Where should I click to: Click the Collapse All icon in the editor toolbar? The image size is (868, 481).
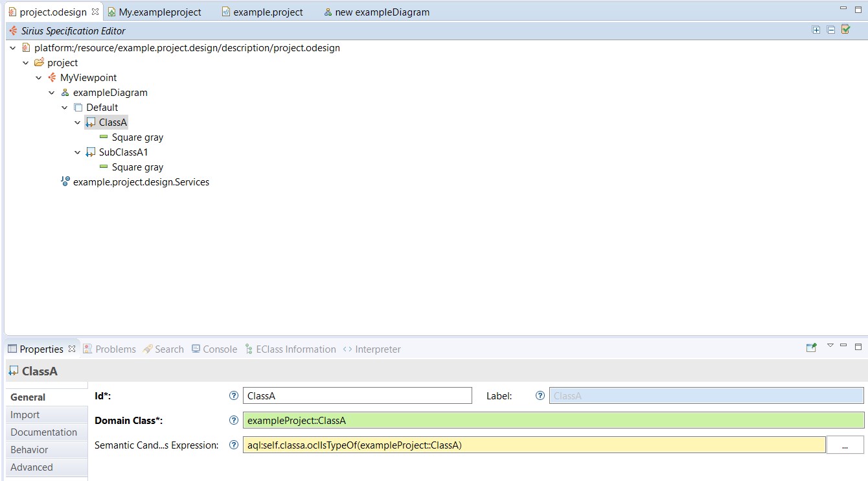click(x=831, y=30)
